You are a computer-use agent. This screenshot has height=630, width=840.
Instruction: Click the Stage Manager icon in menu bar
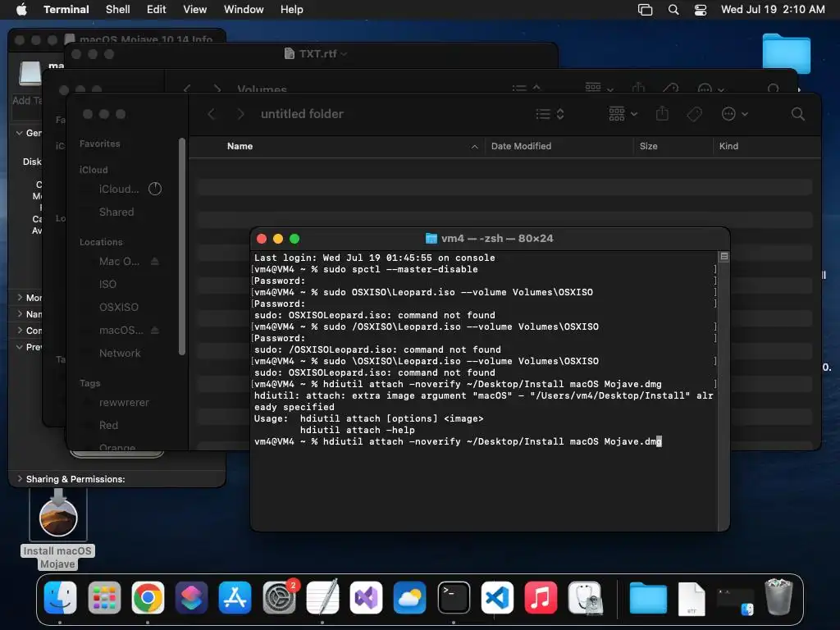click(645, 10)
